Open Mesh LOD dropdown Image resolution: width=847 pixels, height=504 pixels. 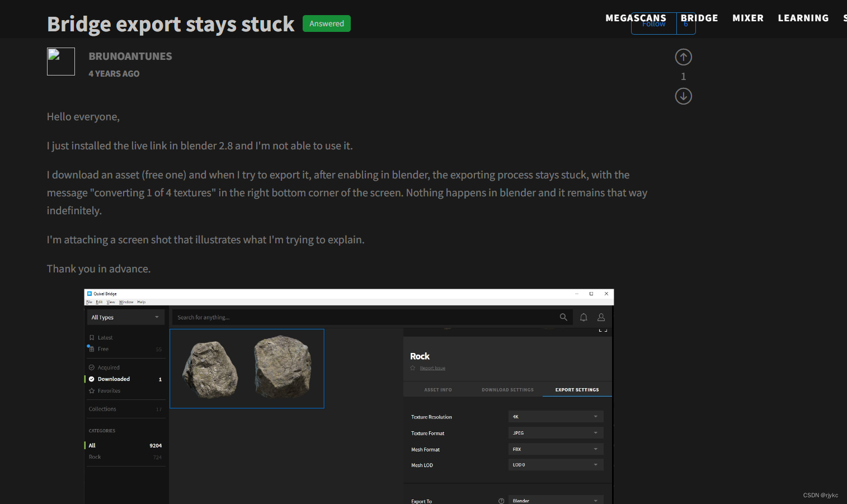point(556,465)
